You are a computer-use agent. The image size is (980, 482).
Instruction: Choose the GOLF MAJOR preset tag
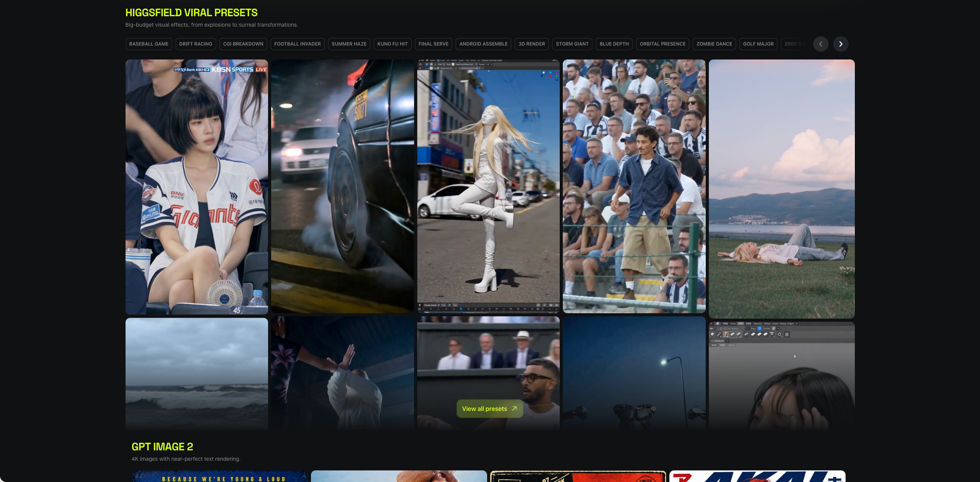(758, 44)
